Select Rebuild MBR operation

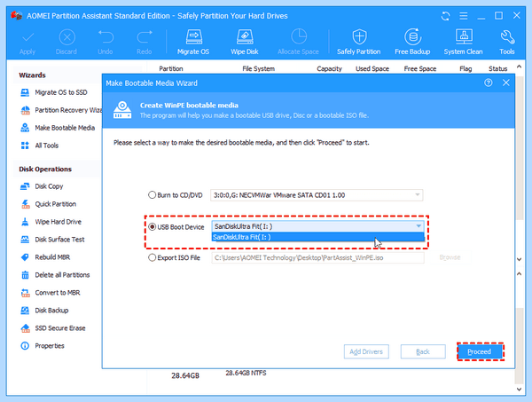(45, 257)
